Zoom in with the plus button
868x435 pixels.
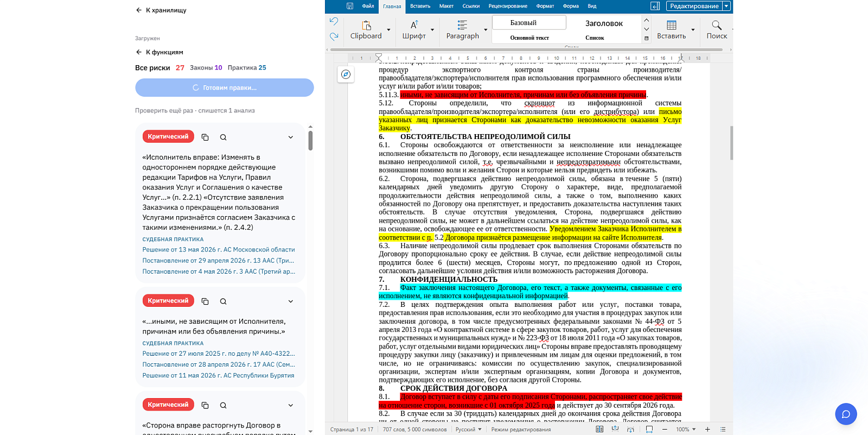[707, 429]
